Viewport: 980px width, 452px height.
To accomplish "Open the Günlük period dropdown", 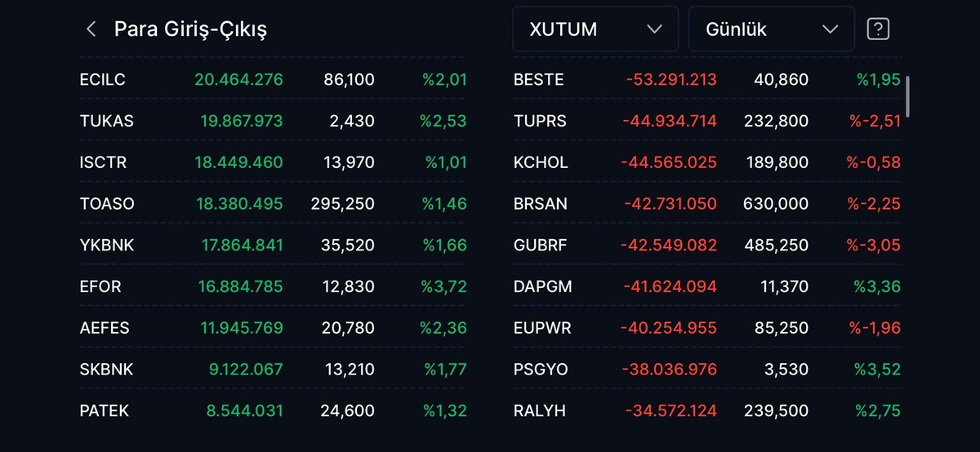I will tap(772, 29).
